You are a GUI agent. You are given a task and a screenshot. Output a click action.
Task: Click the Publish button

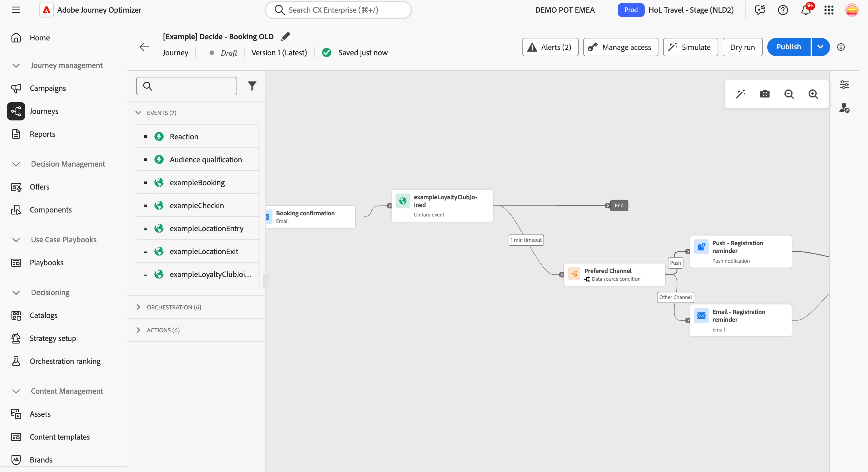[x=788, y=47]
